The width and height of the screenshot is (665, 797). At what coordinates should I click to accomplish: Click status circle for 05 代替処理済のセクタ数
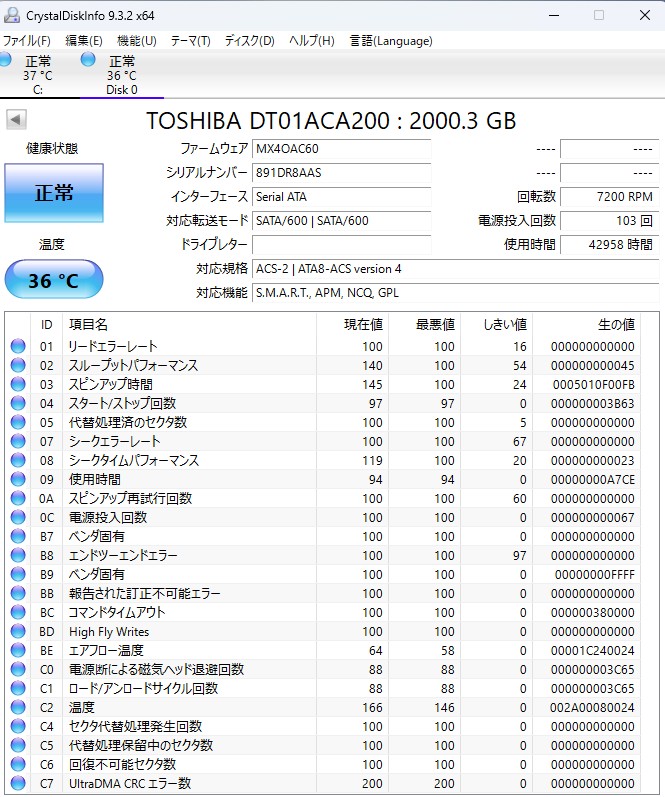click(x=18, y=422)
